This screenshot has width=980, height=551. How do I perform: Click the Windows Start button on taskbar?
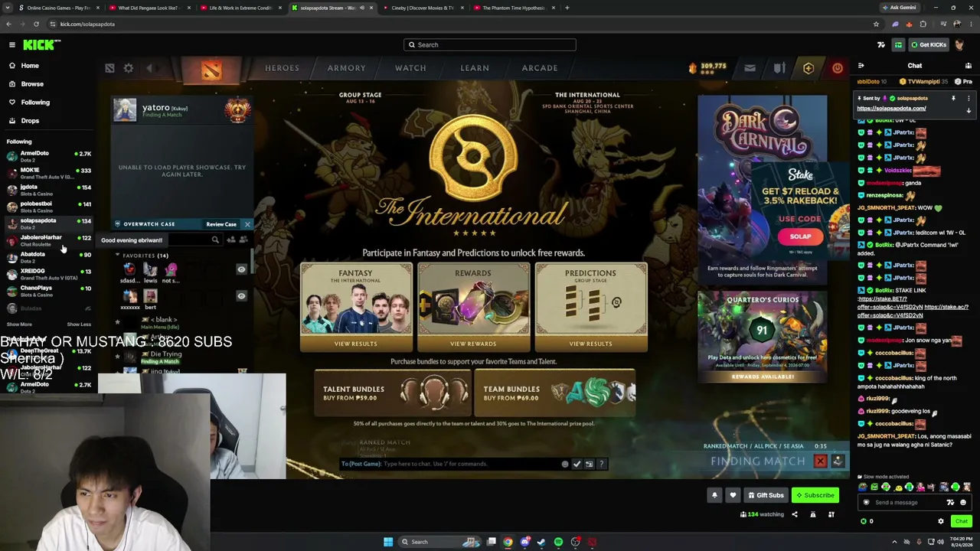pos(388,542)
